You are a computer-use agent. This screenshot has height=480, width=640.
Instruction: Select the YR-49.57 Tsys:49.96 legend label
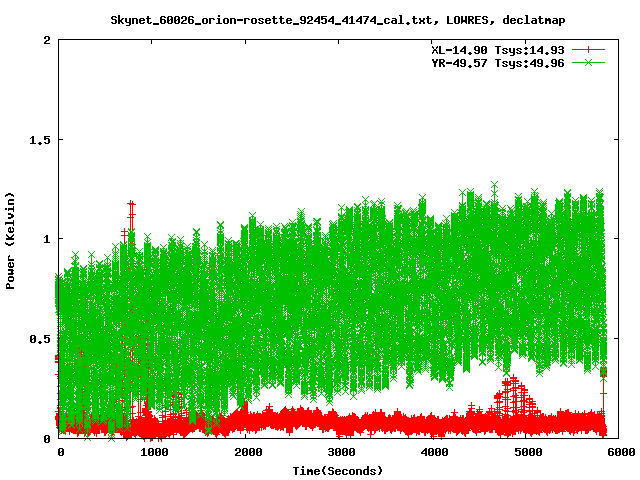click(498, 63)
